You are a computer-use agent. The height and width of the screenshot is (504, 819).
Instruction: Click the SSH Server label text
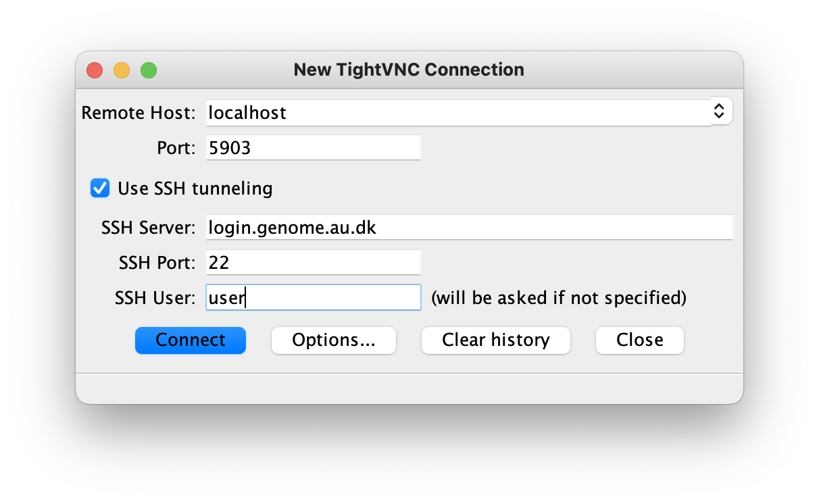click(148, 228)
